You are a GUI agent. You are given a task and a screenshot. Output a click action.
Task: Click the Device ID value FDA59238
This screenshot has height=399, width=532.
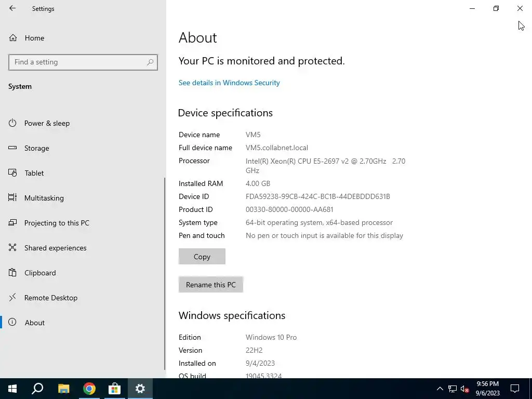(318, 196)
